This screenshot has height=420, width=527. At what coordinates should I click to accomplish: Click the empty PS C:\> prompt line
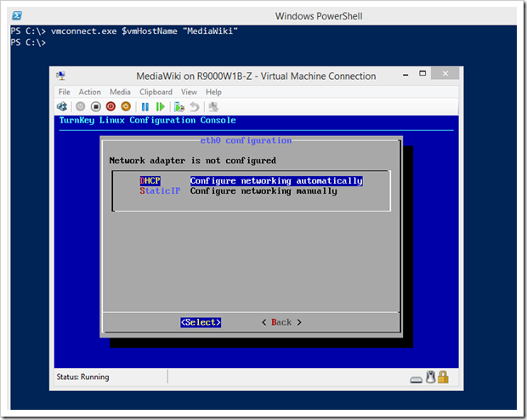tap(28, 43)
